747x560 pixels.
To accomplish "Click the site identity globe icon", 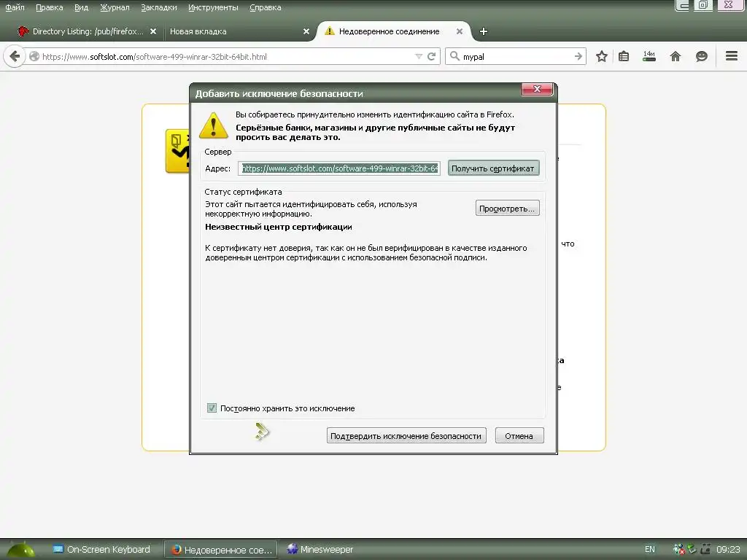I will click(34, 56).
